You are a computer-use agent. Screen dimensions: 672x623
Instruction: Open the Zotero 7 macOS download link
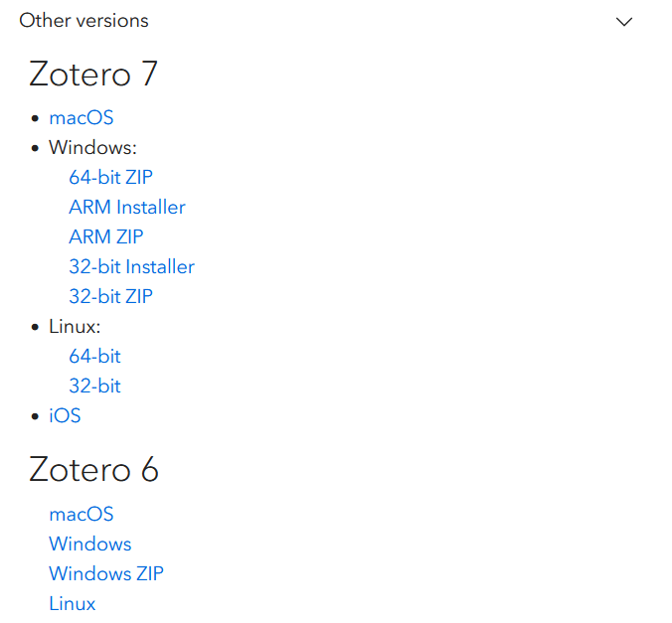[82, 118]
